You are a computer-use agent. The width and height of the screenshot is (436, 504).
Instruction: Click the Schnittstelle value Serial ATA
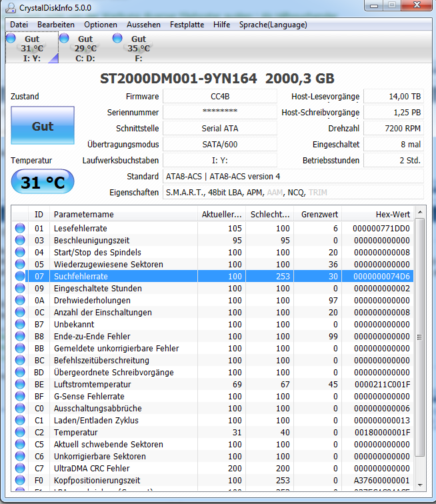point(220,128)
